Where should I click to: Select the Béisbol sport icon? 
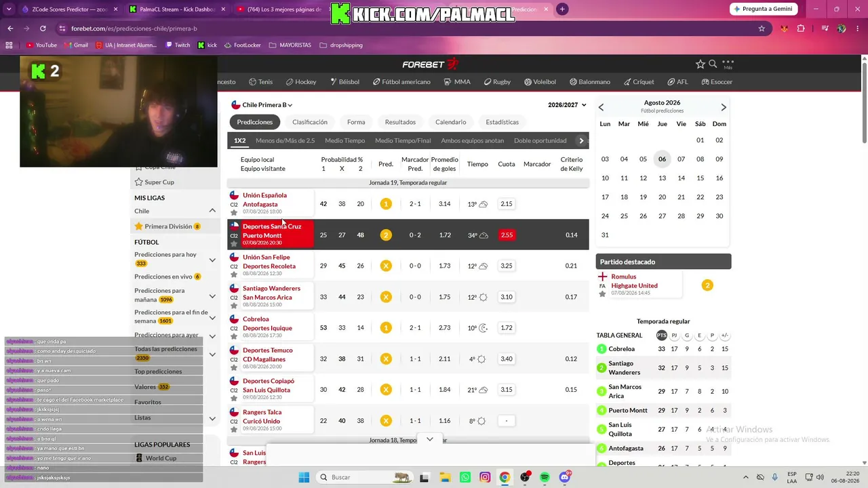pyautogui.click(x=334, y=82)
